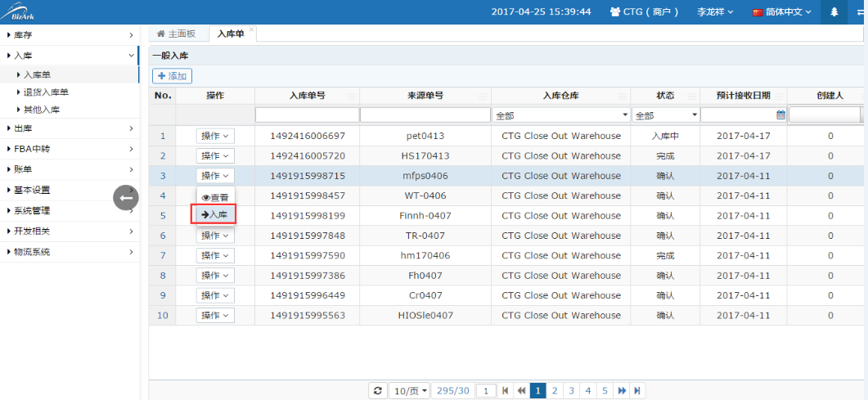Click source number HIOSle0407
Viewport: 868px width, 400px height.
pos(425,316)
